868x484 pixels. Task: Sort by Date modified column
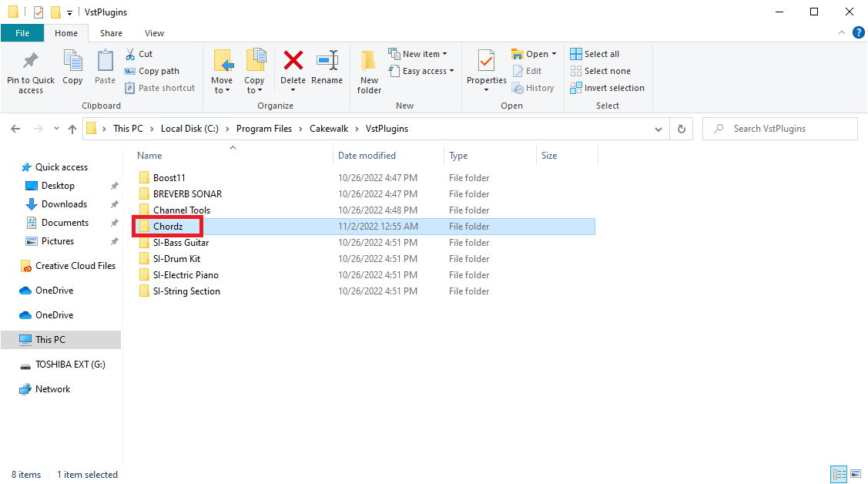(x=367, y=156)
